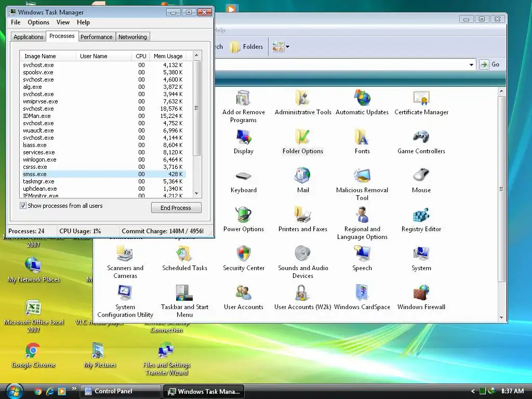Viewport: 532px width, 399px height.
Task: Open User Accounts (W2k) icon
Action: tap(303, 298)
